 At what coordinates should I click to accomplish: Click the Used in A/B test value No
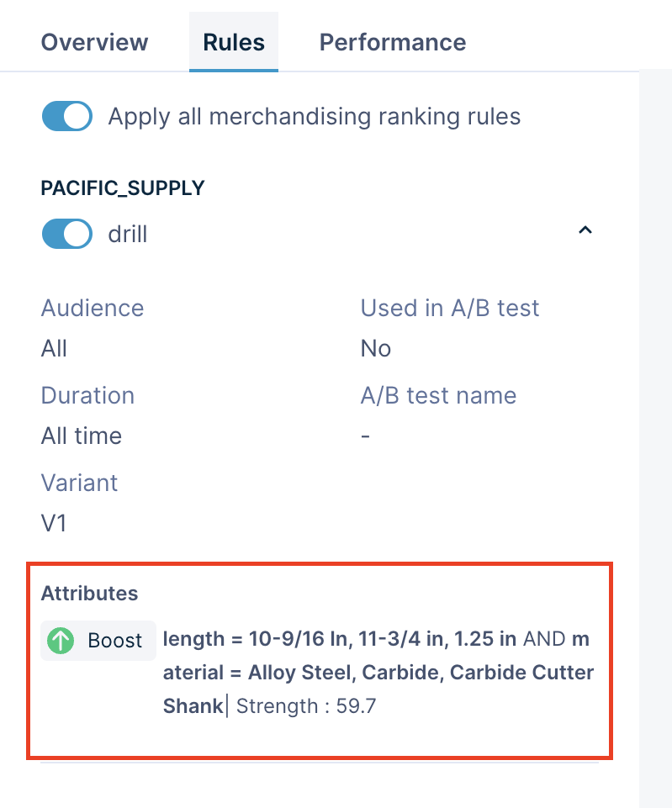376,348
